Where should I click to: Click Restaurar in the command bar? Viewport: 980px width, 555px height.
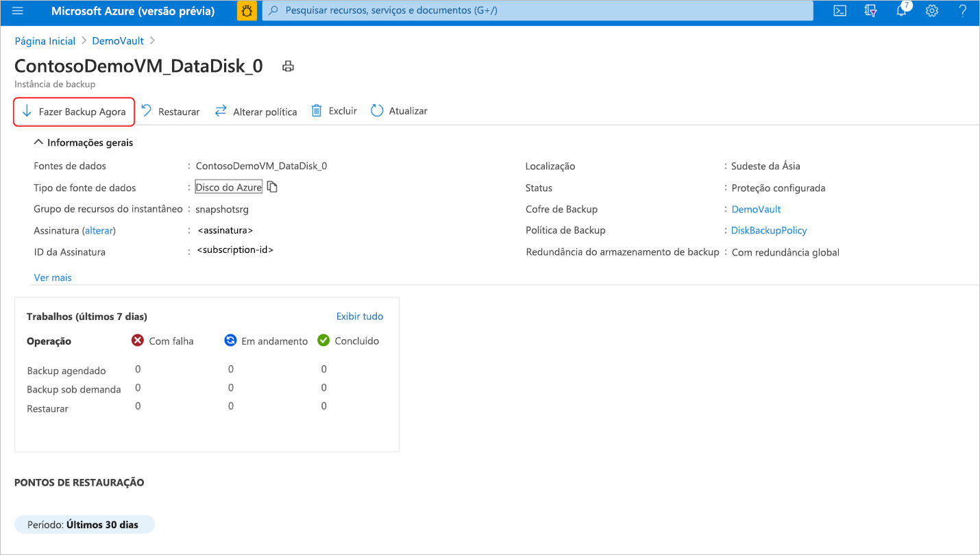pyautogui.click(x=171, y=112)
